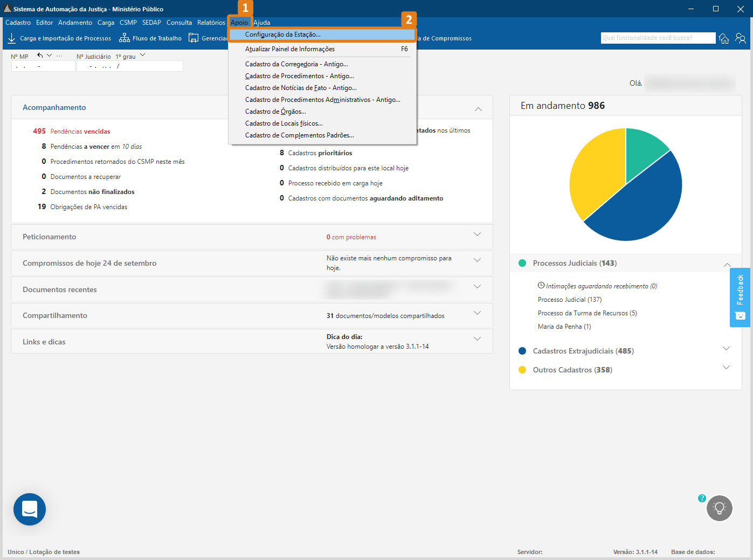The width and height of the screenshot is (753, 560).
Task: Click the back arrow beside Nº MP
Action: (x=40, y=56)
